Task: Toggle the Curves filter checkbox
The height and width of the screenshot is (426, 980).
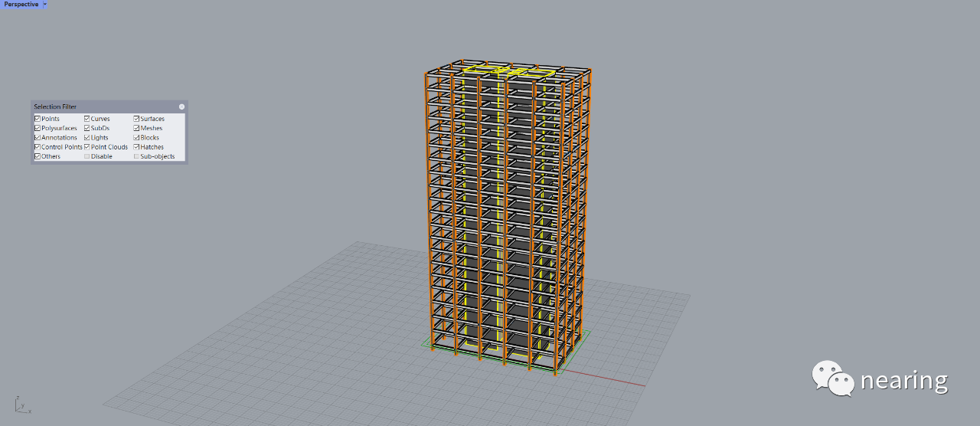Action: point(87,119)
